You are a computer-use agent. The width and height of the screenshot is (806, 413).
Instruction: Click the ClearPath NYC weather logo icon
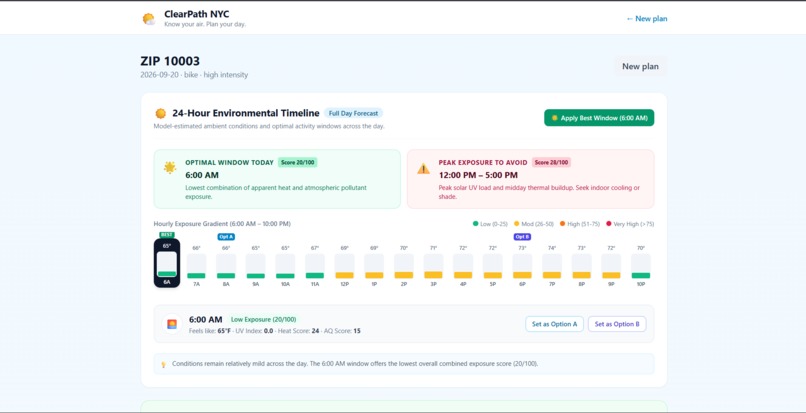coord(149,19)
